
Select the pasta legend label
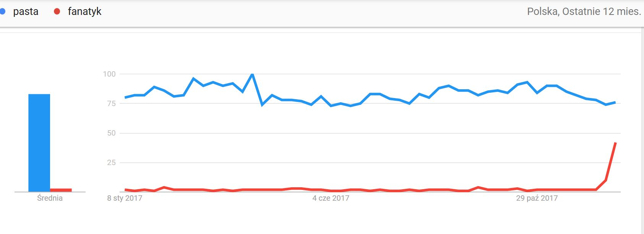pyautogui.click(x=26, y=11)
